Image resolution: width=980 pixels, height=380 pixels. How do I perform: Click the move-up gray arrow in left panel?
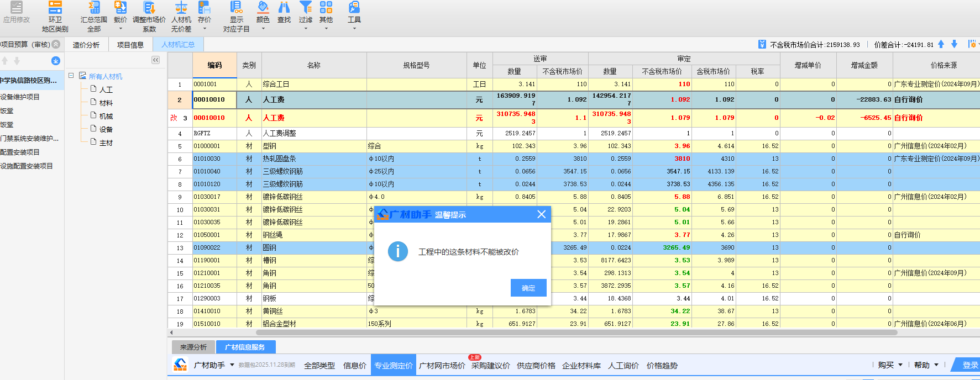point(5,61)
